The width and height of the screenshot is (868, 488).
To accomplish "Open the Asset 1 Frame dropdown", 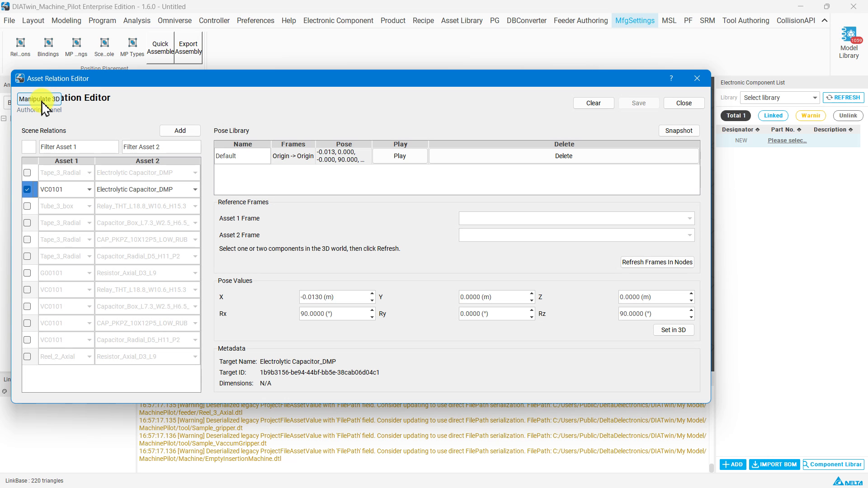I will point(576,218).
